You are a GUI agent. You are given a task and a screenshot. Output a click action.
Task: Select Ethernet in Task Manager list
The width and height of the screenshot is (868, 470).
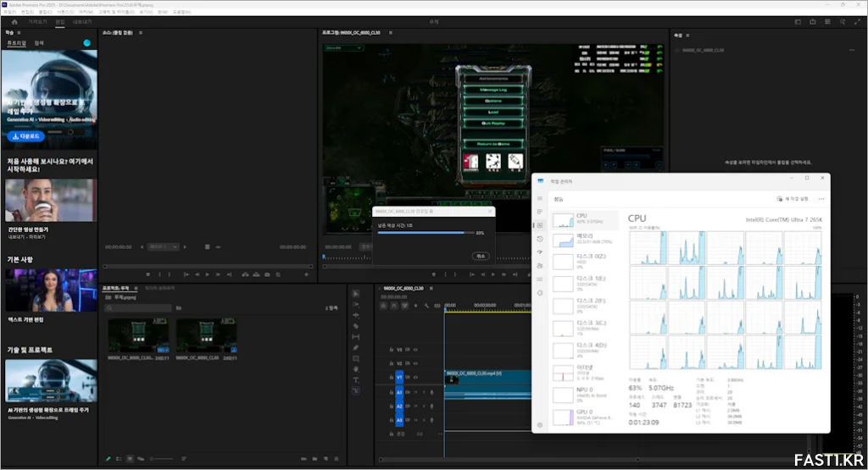[x=585, y=372]
